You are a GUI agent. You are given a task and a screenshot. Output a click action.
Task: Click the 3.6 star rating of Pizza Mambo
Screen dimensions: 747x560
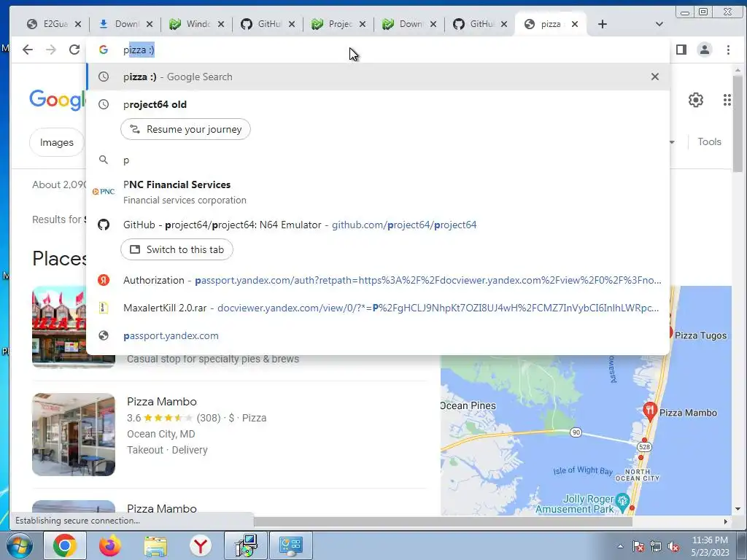tap(160, 418)
